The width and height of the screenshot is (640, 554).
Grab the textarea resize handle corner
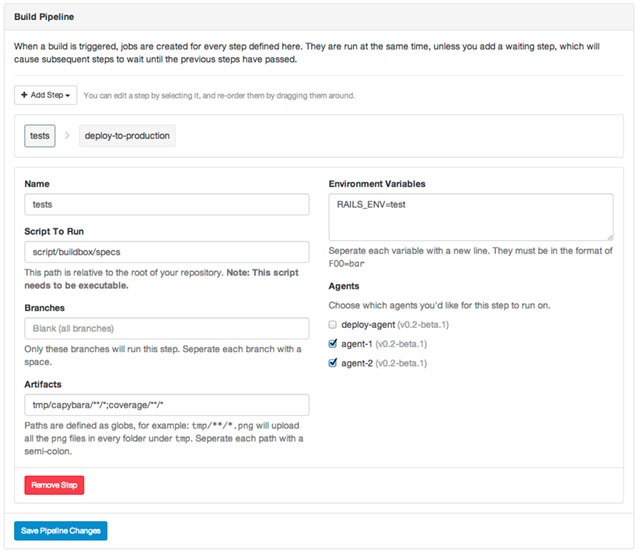(610, 237)
